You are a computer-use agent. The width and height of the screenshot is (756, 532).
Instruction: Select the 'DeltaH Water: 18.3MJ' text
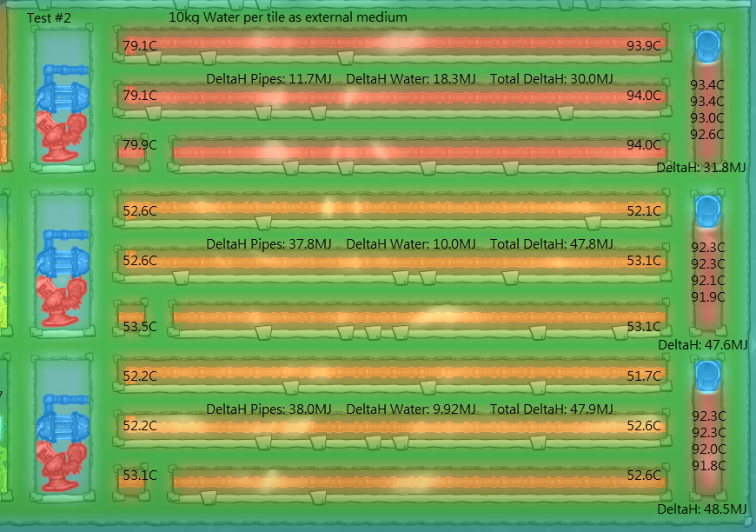tap(411, 79)
